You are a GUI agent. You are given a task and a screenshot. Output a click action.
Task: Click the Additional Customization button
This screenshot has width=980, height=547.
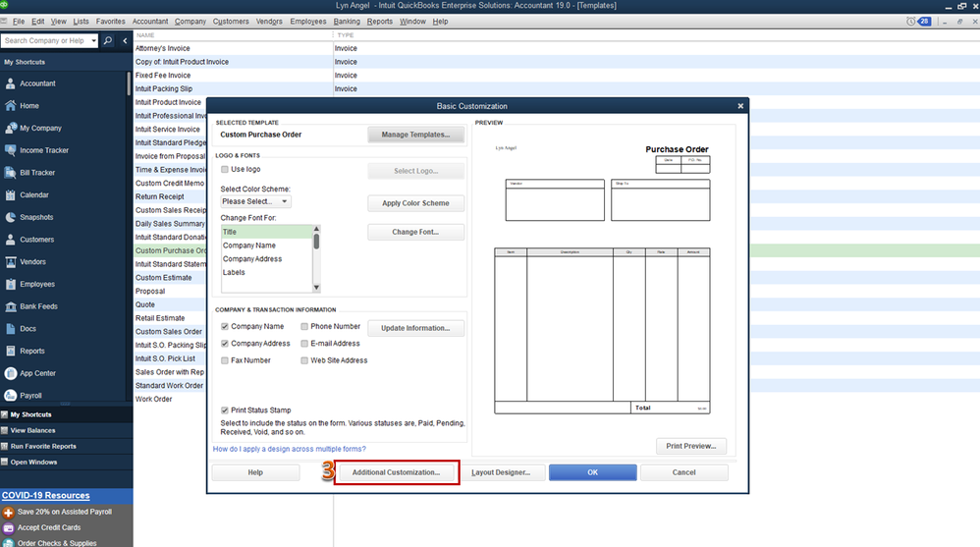[397, 472]
